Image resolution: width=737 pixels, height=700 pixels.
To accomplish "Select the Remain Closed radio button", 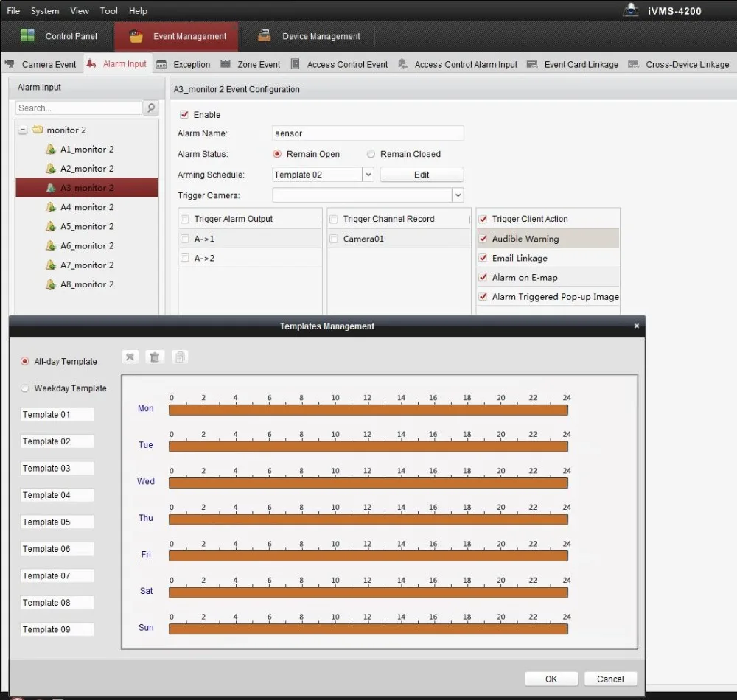I will click(371, 154).
